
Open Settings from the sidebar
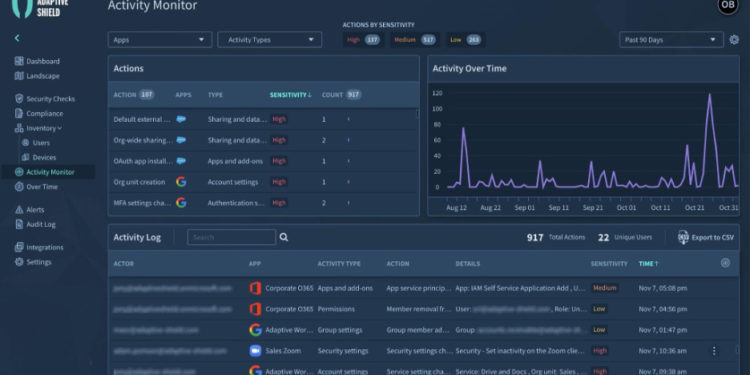39,262
